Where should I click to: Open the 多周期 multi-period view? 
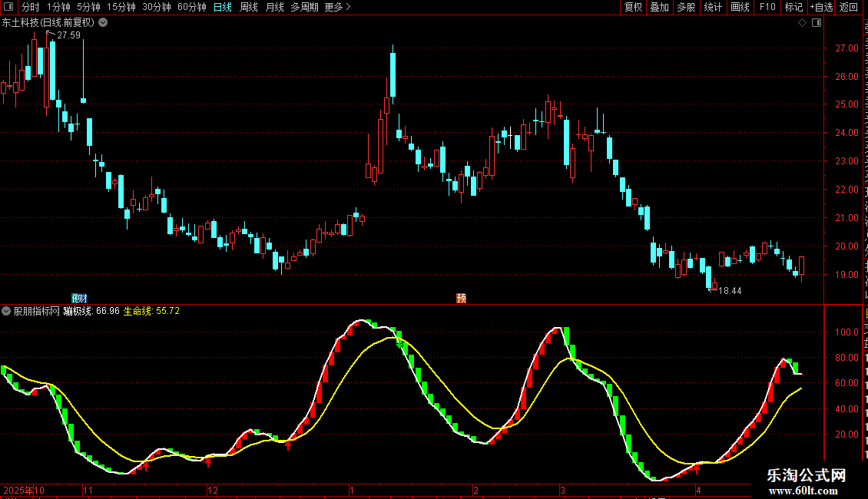coord(304,7)
